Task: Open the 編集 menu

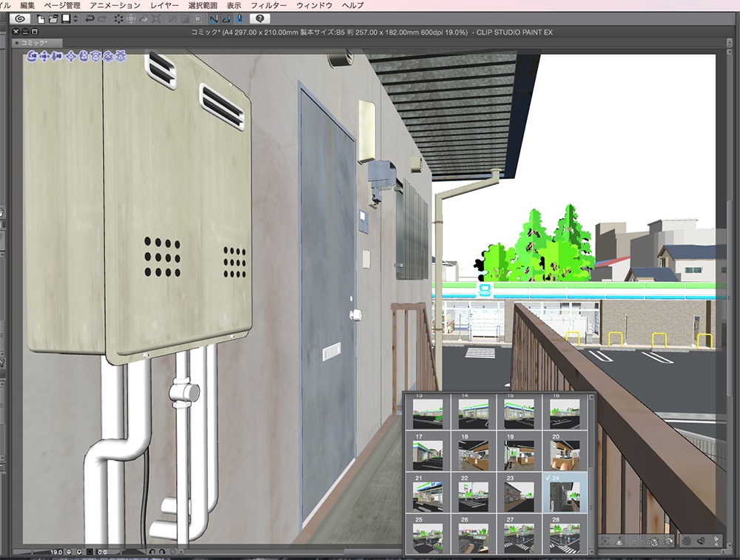Action: click(27, 5)
